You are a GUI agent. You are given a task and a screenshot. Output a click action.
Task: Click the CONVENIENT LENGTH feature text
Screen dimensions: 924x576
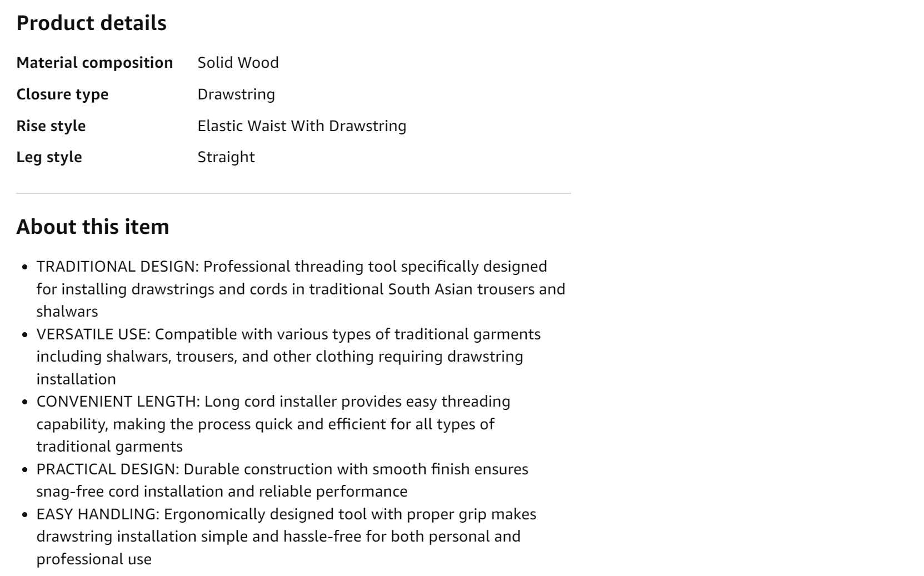[x=273, y=424]
